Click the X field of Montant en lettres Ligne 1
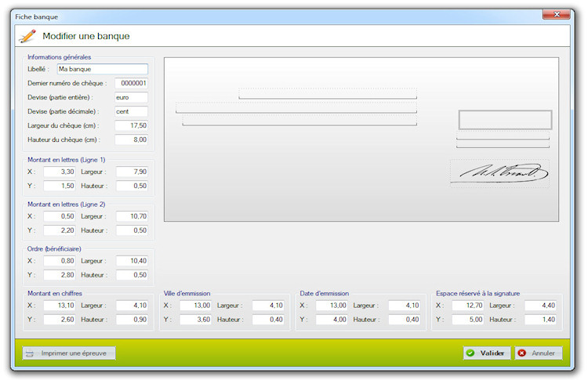 [x=60, y=172]
